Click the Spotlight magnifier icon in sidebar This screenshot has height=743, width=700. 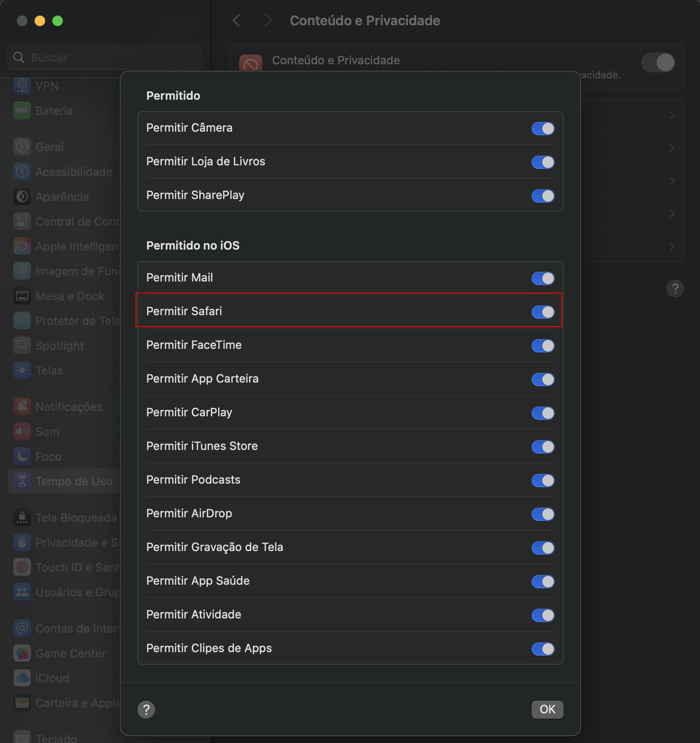22,345
